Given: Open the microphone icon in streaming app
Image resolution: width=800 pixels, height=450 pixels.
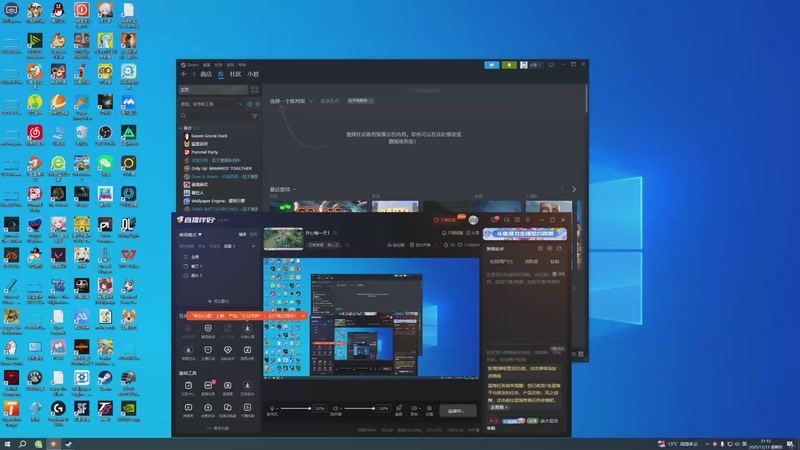Looking at the screenshot, I should [272, 408].
